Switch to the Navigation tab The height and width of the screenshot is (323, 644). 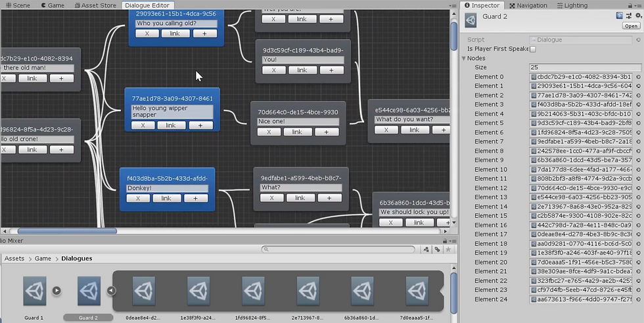pos(528,5)
